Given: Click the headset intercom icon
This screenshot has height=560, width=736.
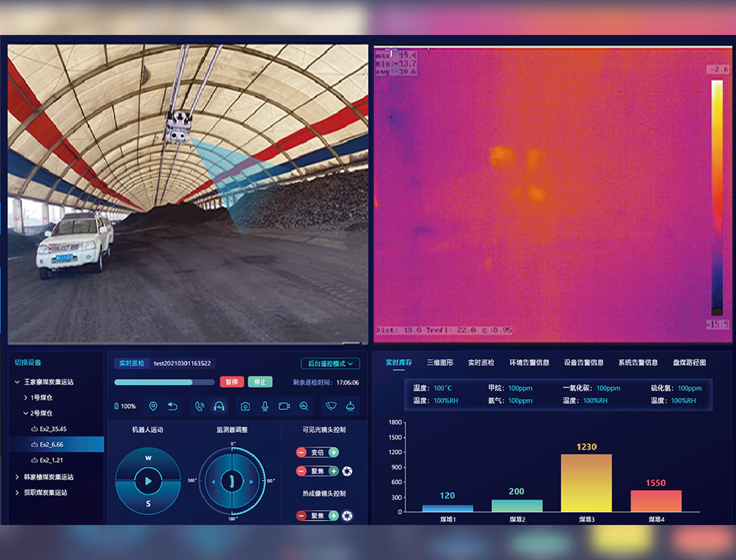Looking at the screenshot, I should tap(219, 406).
